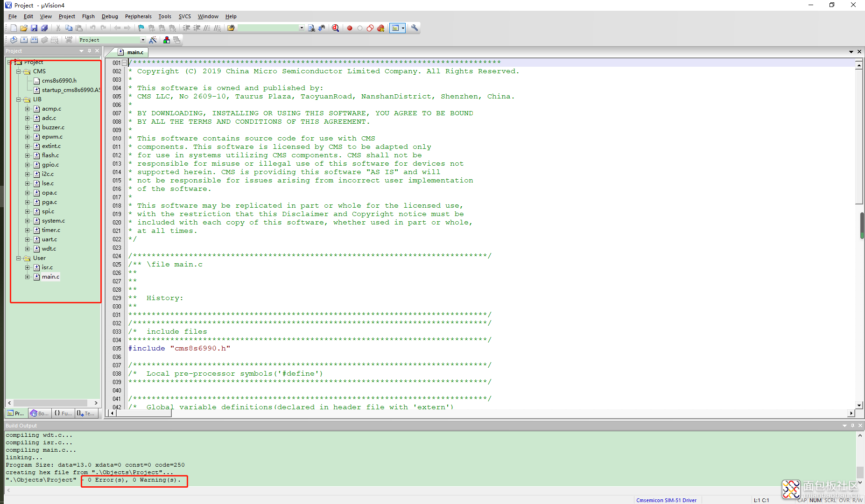The height and width of the screenshot is (504, 865).
Task: Open Configuration with wrench icon
Action: [x=415, y=28]
